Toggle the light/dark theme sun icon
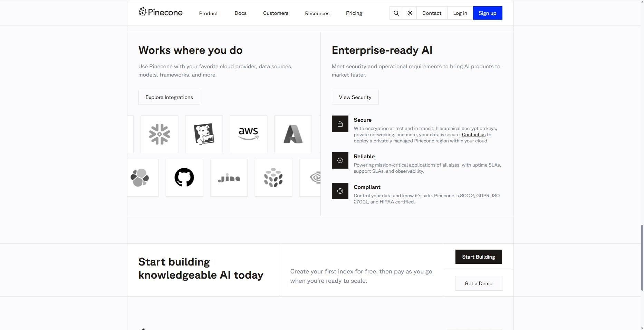The height and width of the screenshot is (330, 644). [410, 13]
